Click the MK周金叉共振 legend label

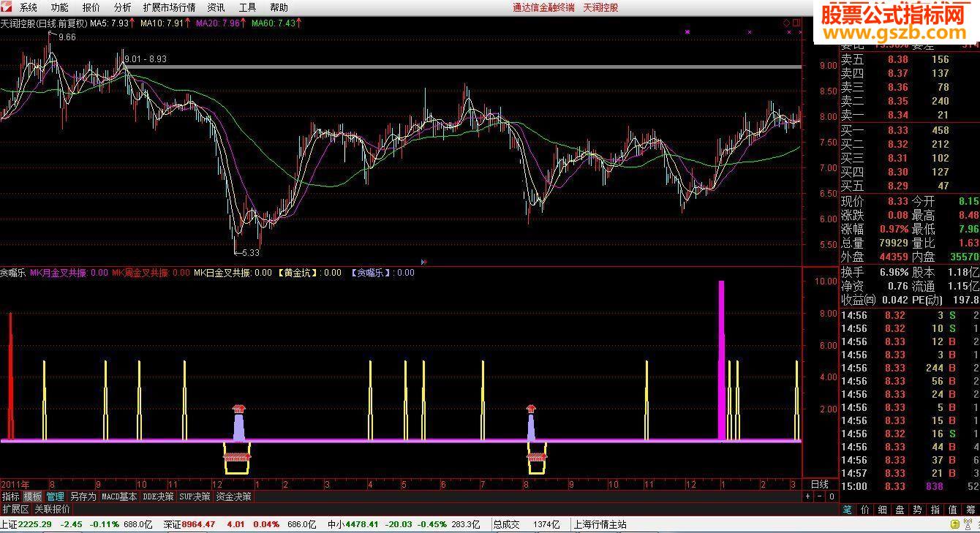click(151, 273)
